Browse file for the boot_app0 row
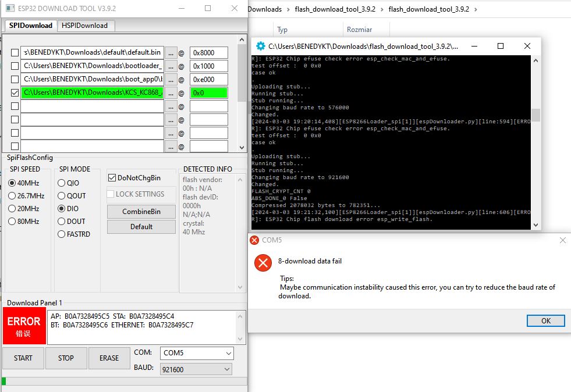This screenshot has width=571, height=392. pyautogui.click(x=171, y=79)
